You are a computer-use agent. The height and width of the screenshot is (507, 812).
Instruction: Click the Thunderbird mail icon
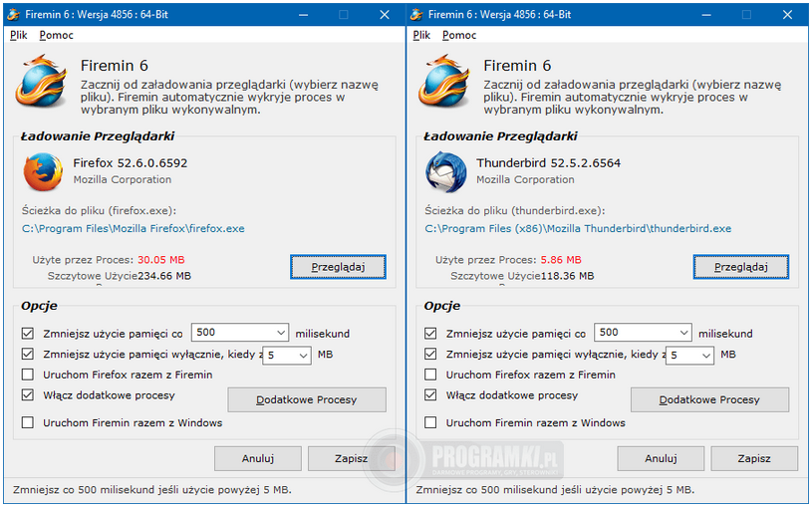click(446, 171)
